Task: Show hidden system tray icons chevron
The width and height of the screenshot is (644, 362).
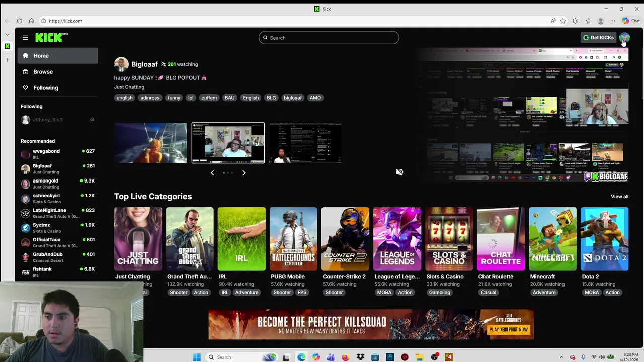Action: pos(561,357)
